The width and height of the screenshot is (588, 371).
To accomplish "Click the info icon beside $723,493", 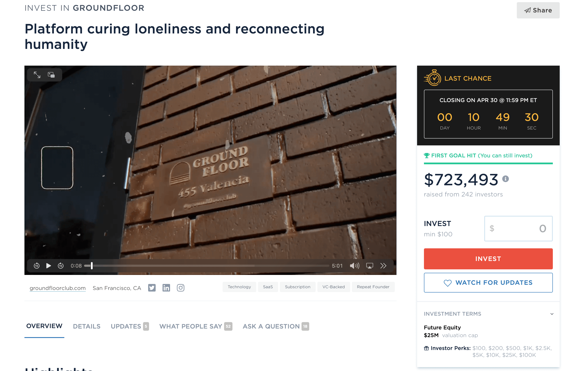I will coord(505,179).
